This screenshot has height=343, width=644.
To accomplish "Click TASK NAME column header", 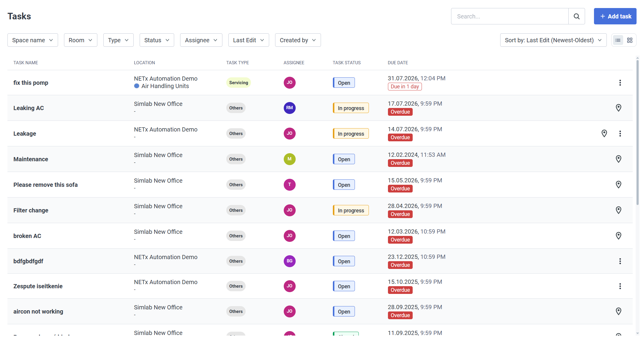I will pos(26,63).
